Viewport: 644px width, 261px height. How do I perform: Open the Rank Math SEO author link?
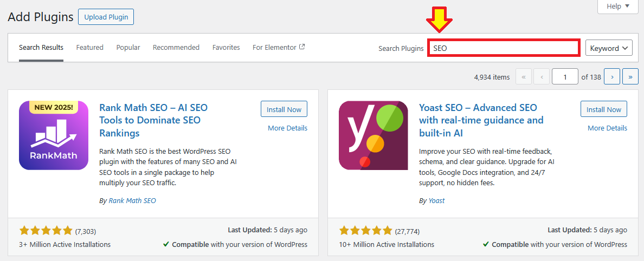tap(132, 200)
